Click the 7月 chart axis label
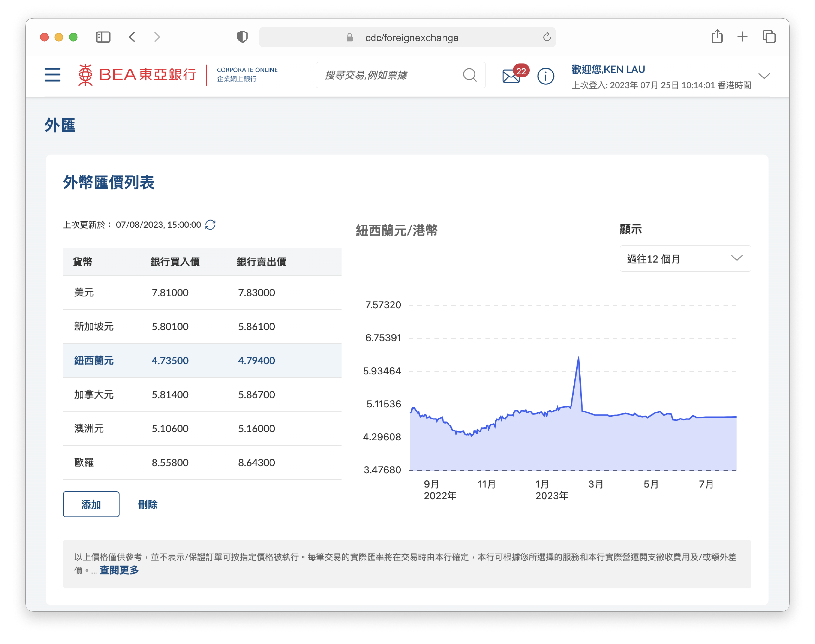 (706, 484)
